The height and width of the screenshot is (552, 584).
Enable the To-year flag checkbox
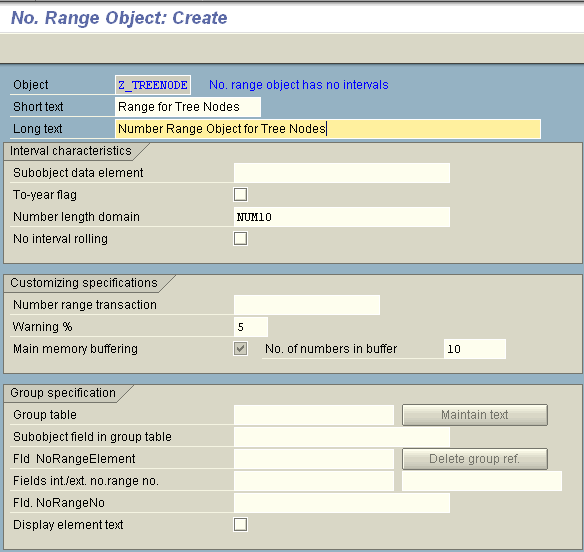tap(240, 194)
